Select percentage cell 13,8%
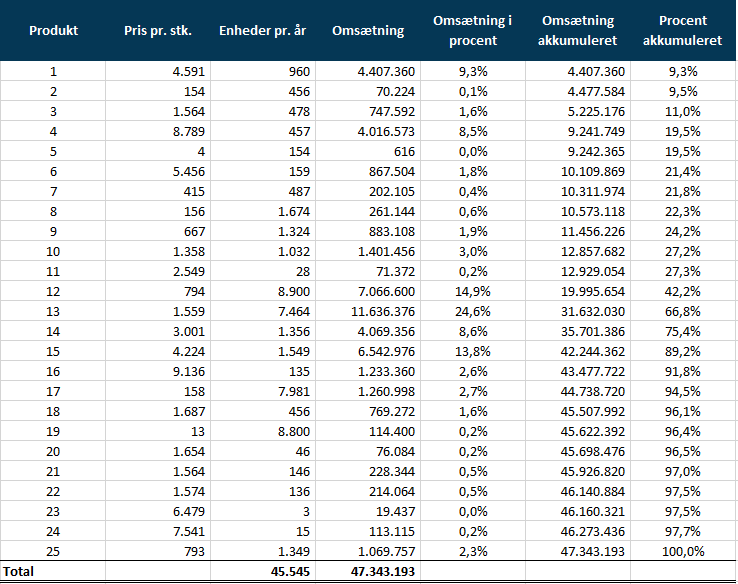The image size is (738, 584). 473,352
